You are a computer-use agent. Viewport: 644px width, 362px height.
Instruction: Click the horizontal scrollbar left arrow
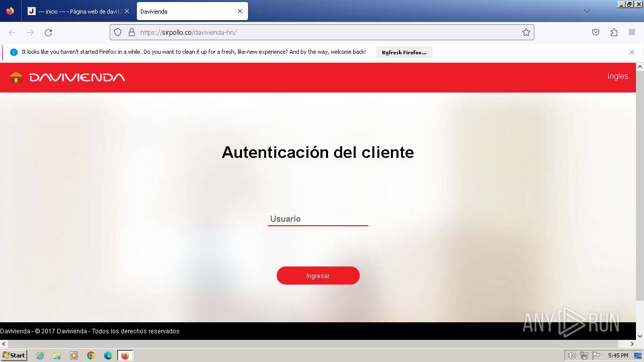(4, 344)
